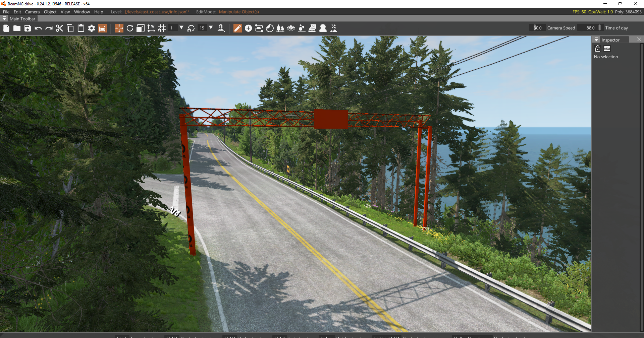Image resolution: width=644 pixels, height=338 pixels.
Task: Click the grid snap size field showing 1
Action: (172, 28)
